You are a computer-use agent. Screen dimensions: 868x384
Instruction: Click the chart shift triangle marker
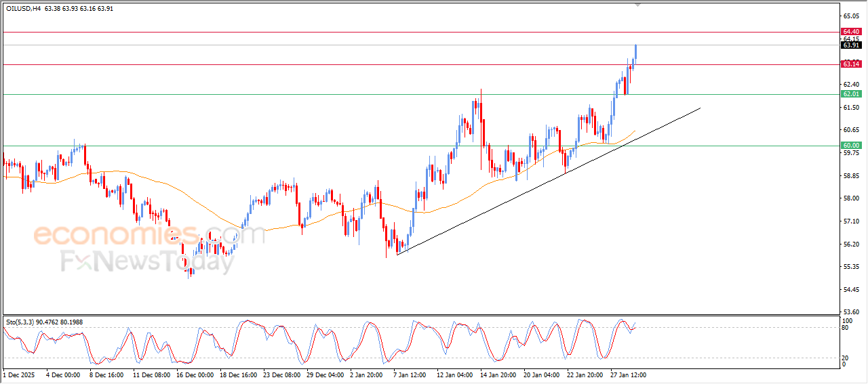tap(637, 4)
